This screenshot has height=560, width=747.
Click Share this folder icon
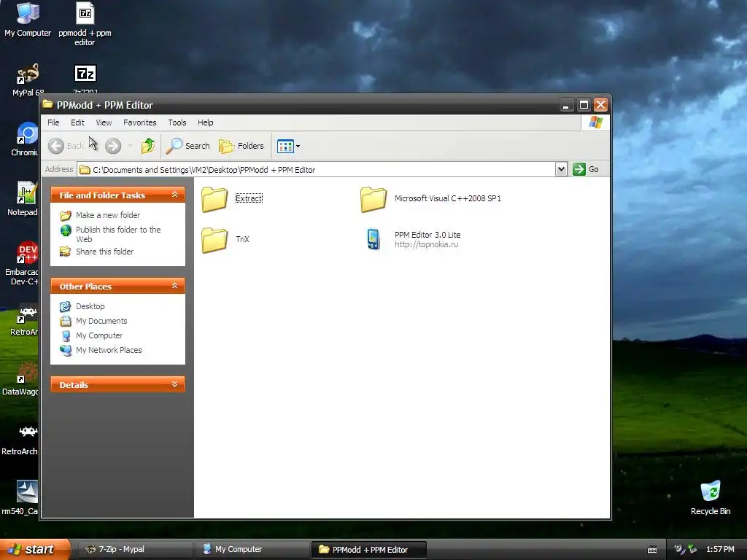[65, 252]
